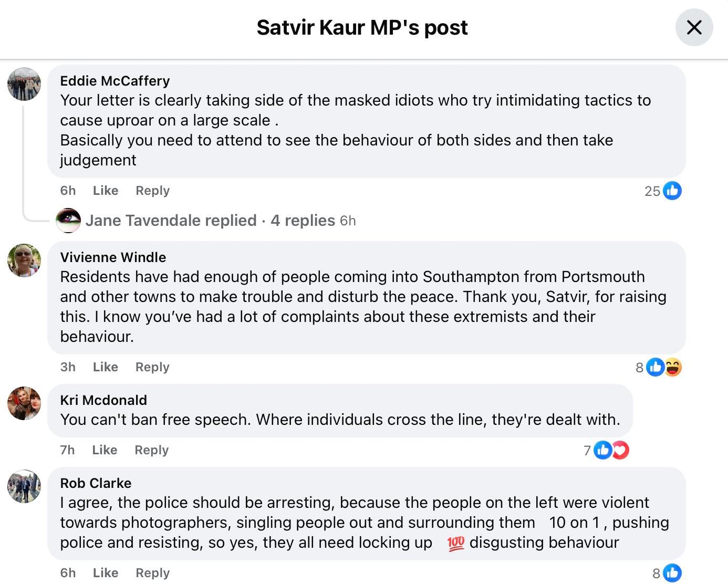Close the Satvir Kaur MP's post dialog
The image size is (728, 584).
694,27
